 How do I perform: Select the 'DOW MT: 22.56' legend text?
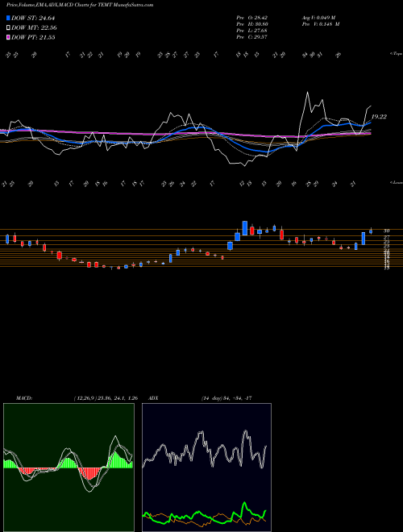point(34,28)
